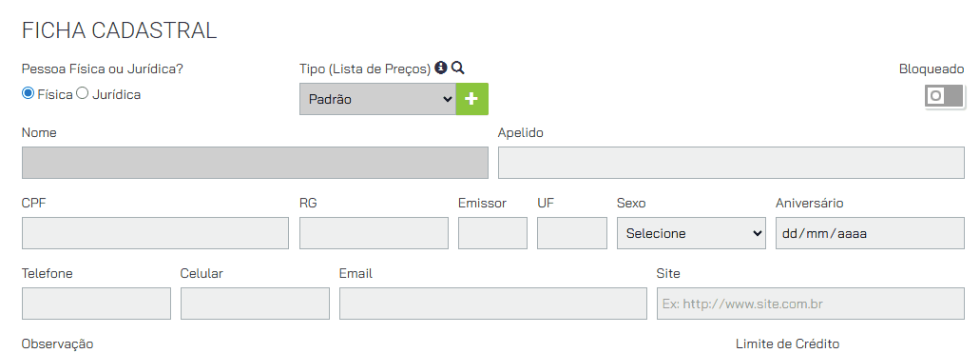Select the Jurídica radio option
Viewport: 980px width, 353px height.
(82, 93)
